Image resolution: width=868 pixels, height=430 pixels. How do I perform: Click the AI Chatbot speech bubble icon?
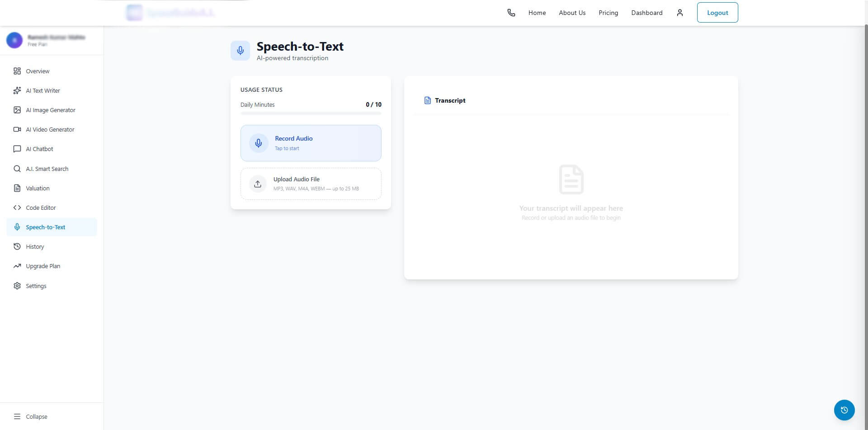(17, 149)
